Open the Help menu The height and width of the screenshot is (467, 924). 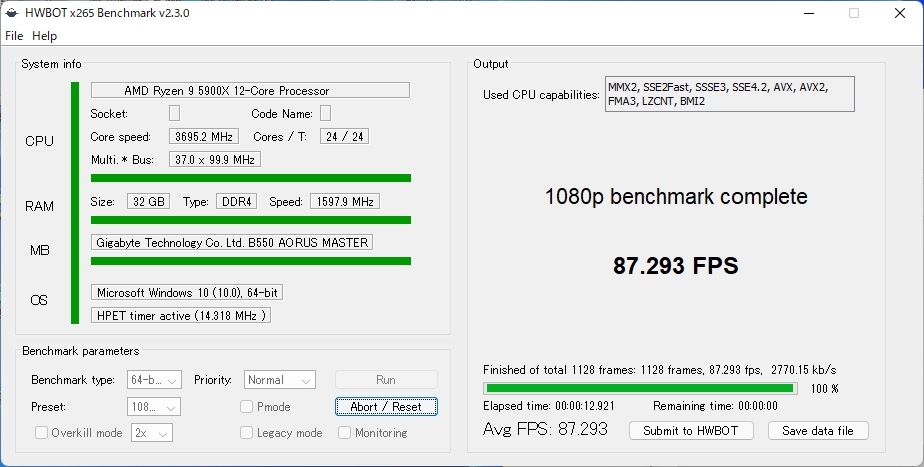[x=44, y=36]
